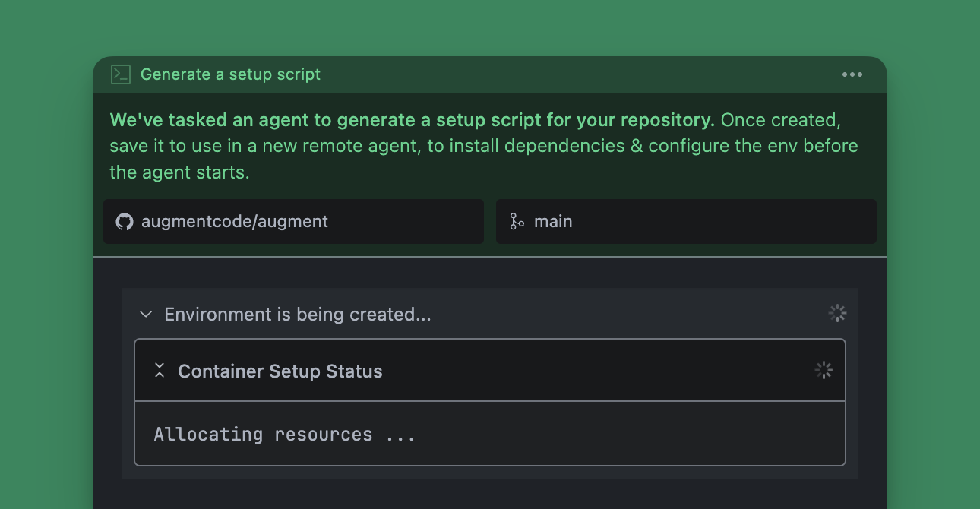Click the Allocating resources status text
The height and width of the screenshot is (509, 980).
[x=284, y=434]
